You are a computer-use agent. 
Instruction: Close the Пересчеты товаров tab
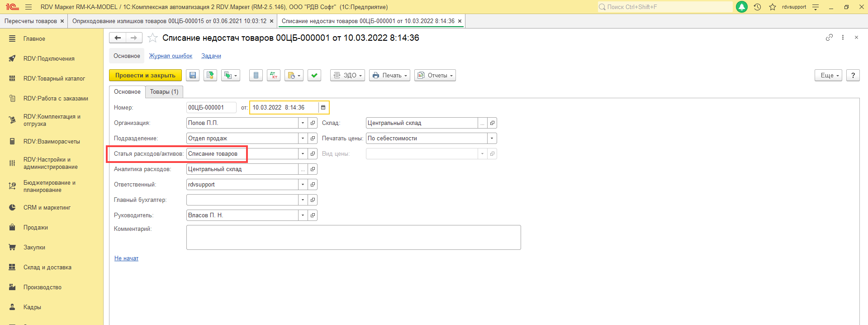tap(62, 21)
